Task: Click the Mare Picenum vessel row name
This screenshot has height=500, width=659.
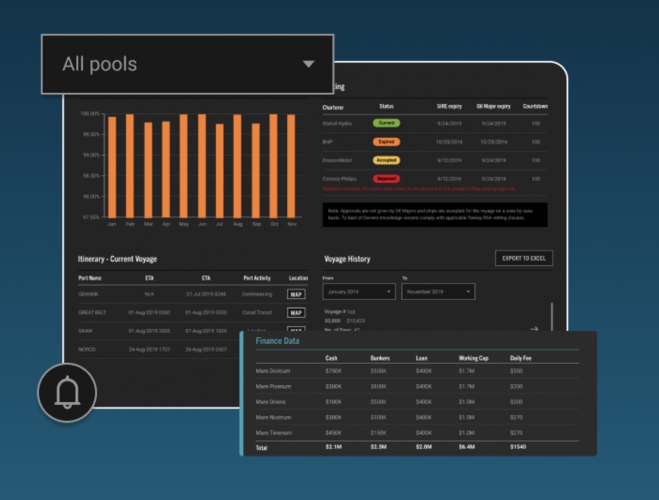Action: point(273,387)
